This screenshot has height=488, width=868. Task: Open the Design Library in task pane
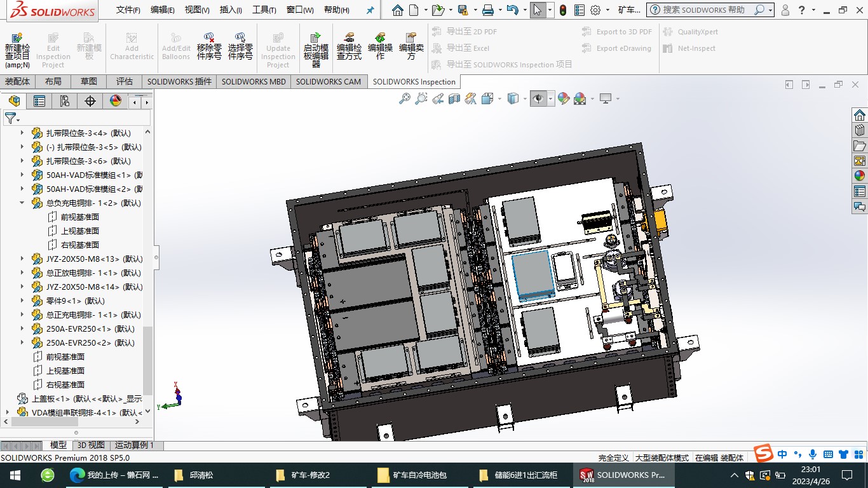[859, 130]
